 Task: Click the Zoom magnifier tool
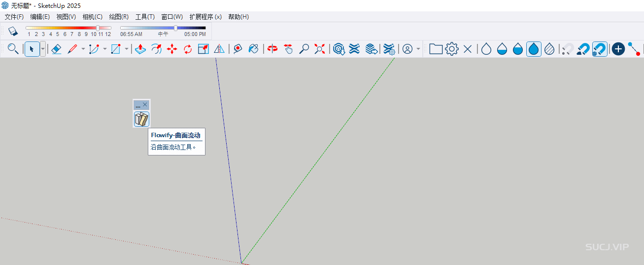(305, 49)
